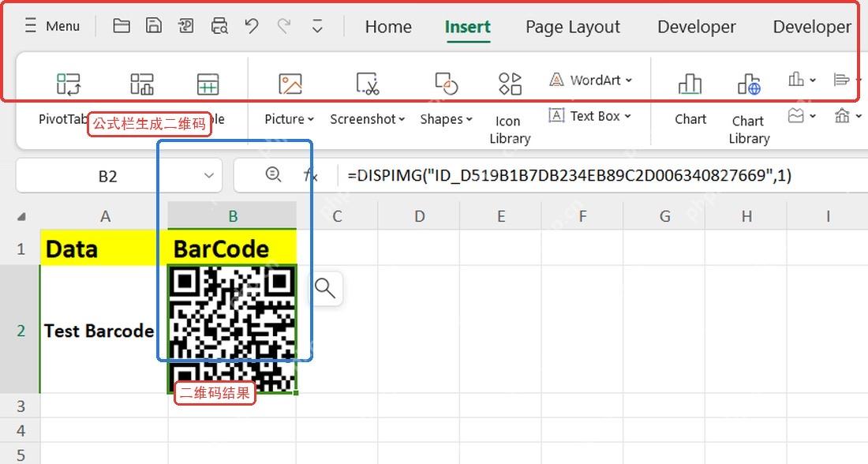Open the WordArt dropdown
This screenshot has width=868, height=464.
coord(590,80)
